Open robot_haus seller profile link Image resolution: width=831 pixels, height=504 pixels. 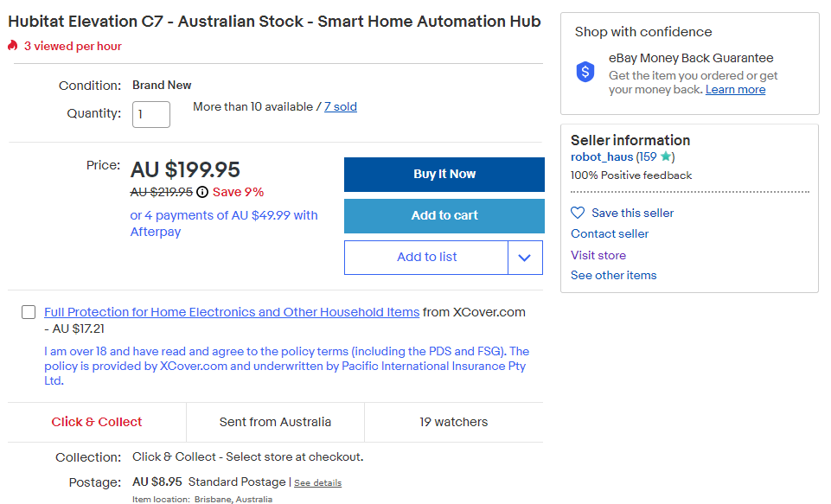[602, 156]
